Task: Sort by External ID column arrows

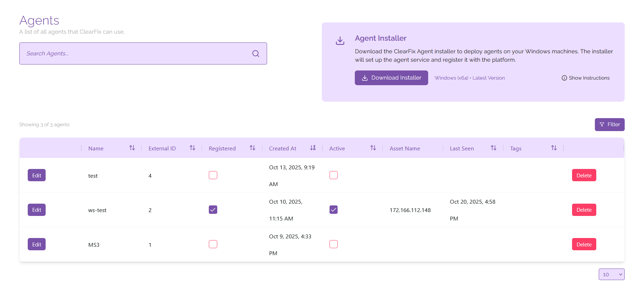Action: pyautogui.click(x=192, y=148)
